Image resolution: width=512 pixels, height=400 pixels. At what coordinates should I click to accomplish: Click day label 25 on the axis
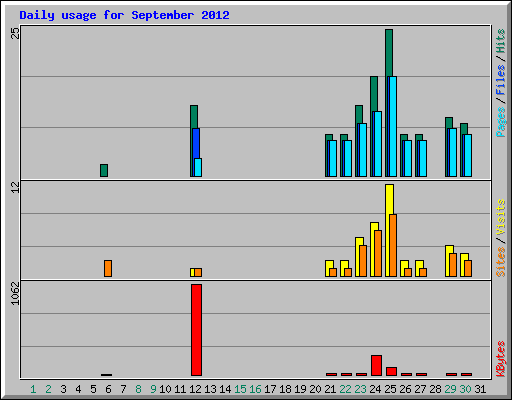tap(390, 389)
